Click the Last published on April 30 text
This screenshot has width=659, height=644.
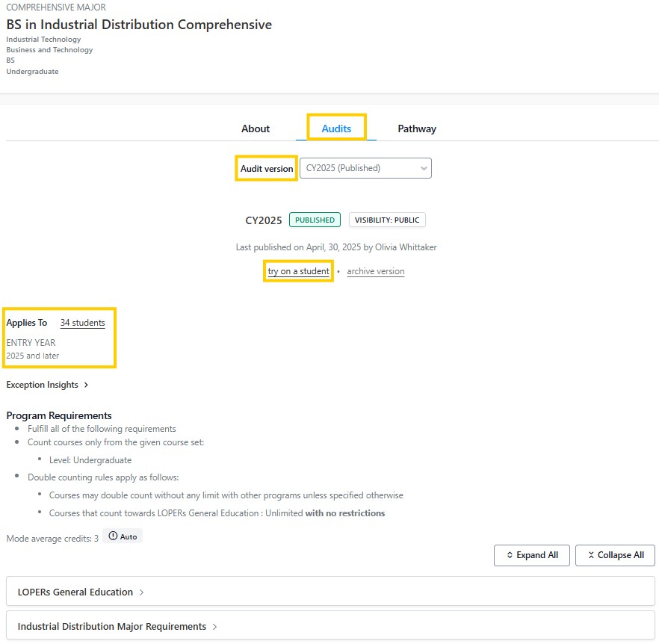(x=336, y=247)
